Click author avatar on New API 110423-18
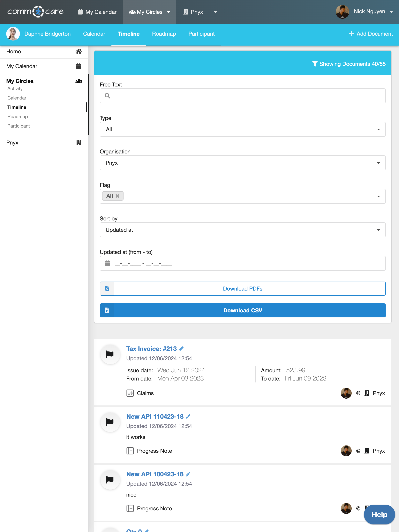399x532 pixels. pyautogui.click(x=346, y=451)
